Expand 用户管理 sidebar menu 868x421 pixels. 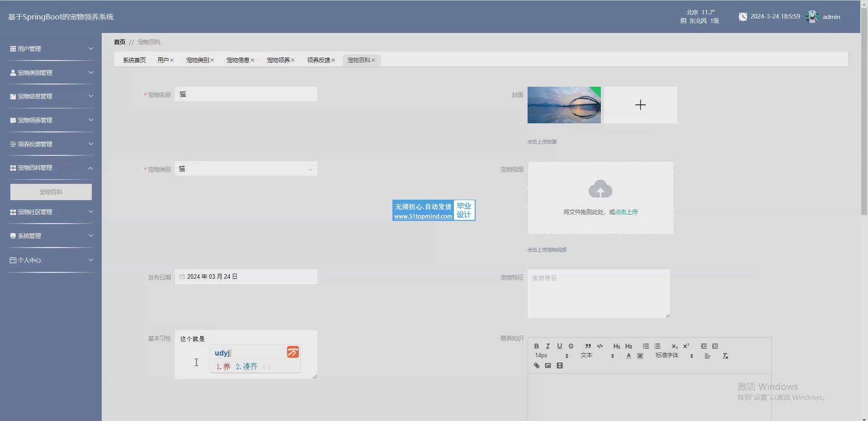click(x=51, y=49)
